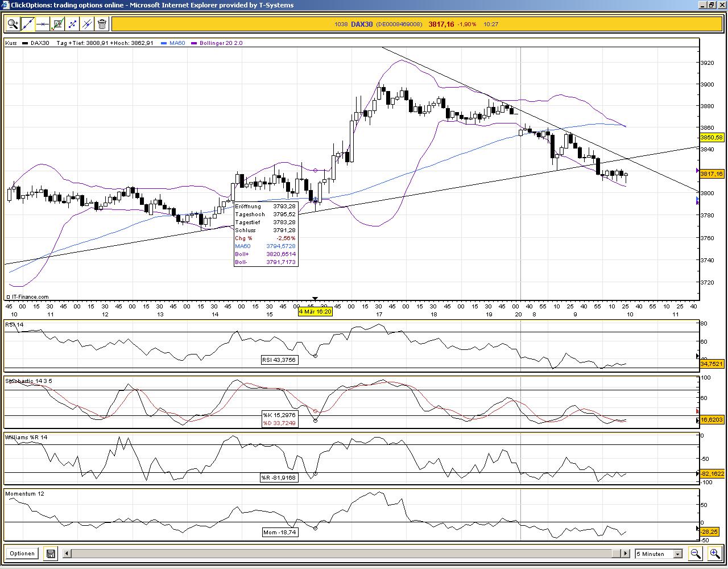Click the RSI 14 panel label
The width and height of the screenshot is (728, 569).
15,325
